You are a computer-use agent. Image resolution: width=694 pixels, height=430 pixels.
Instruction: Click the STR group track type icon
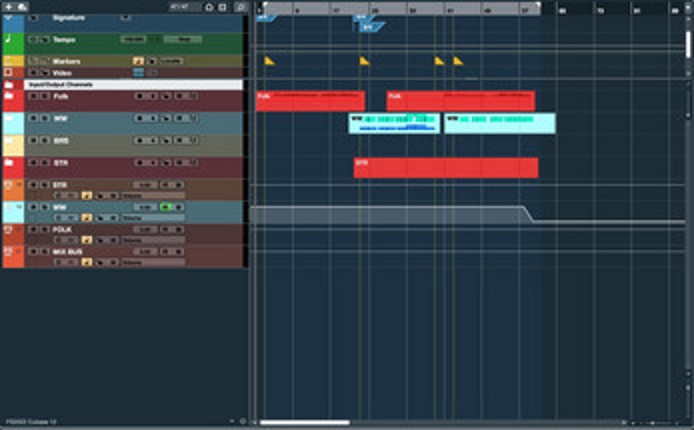8,185
